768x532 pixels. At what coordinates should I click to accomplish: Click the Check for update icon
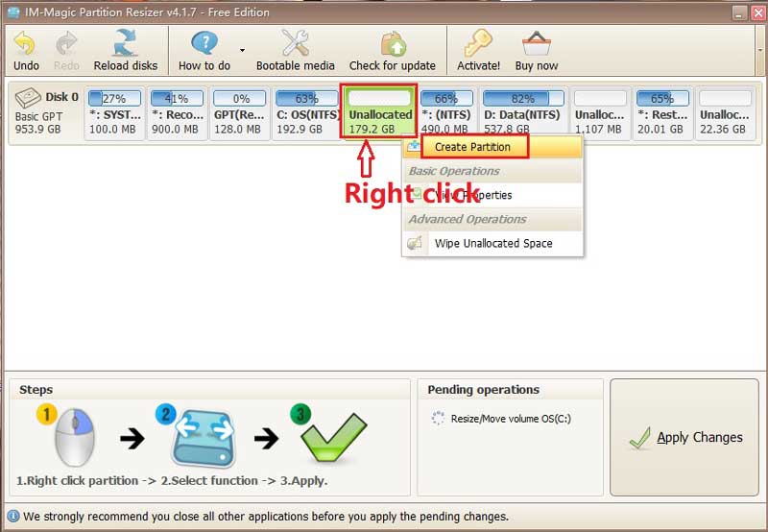pos(393,43)
